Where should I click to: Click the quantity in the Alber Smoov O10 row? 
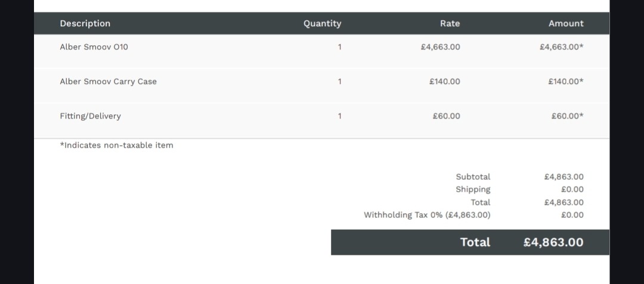[x=339, y=47]
